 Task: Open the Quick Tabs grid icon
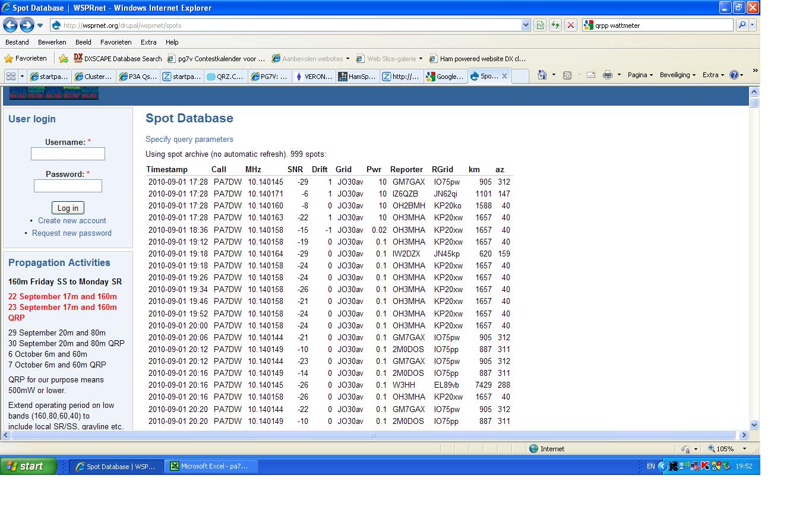pos(11,76)
